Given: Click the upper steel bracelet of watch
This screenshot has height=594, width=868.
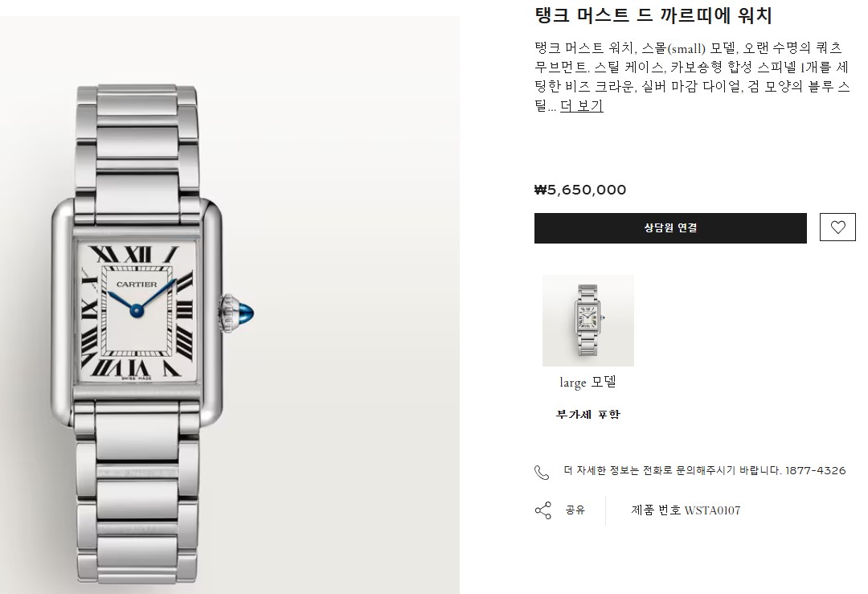Looking at the screenshot, I should coord(137,142).
